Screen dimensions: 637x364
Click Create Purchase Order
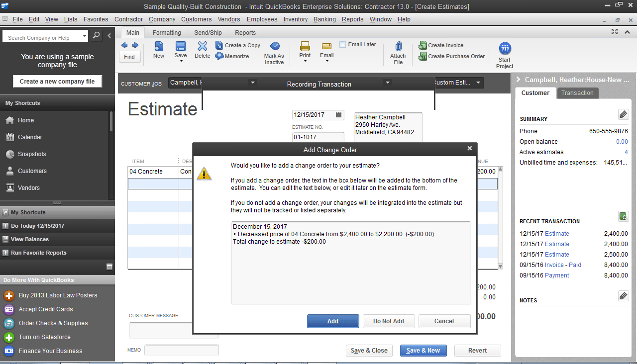pyautogui.click(x=452, y=56)
